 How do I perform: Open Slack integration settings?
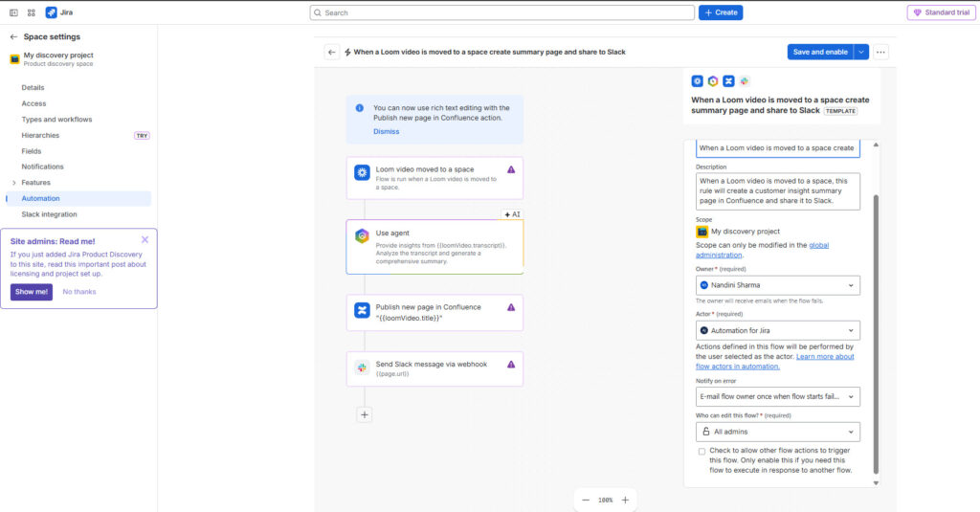50,214
